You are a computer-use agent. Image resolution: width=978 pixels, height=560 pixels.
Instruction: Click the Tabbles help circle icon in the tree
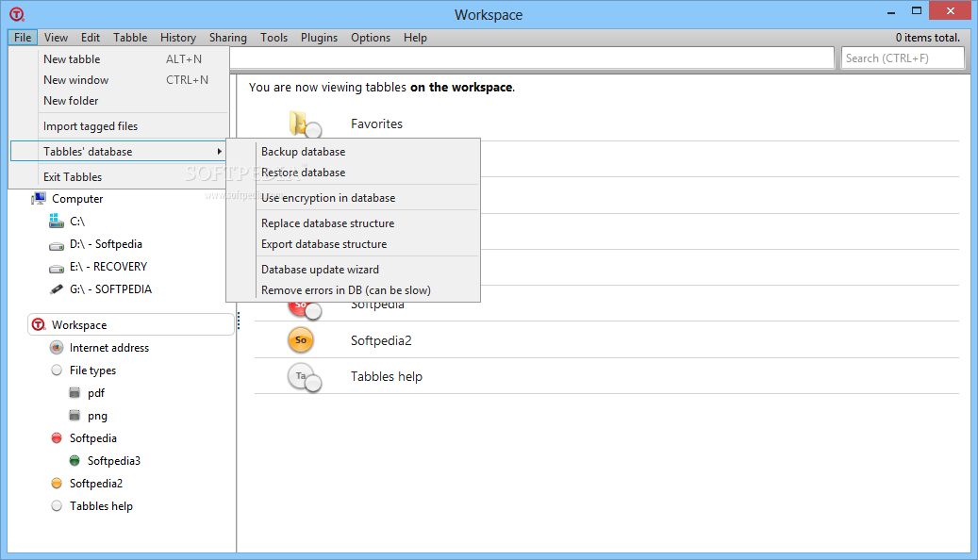pos(57,505)
